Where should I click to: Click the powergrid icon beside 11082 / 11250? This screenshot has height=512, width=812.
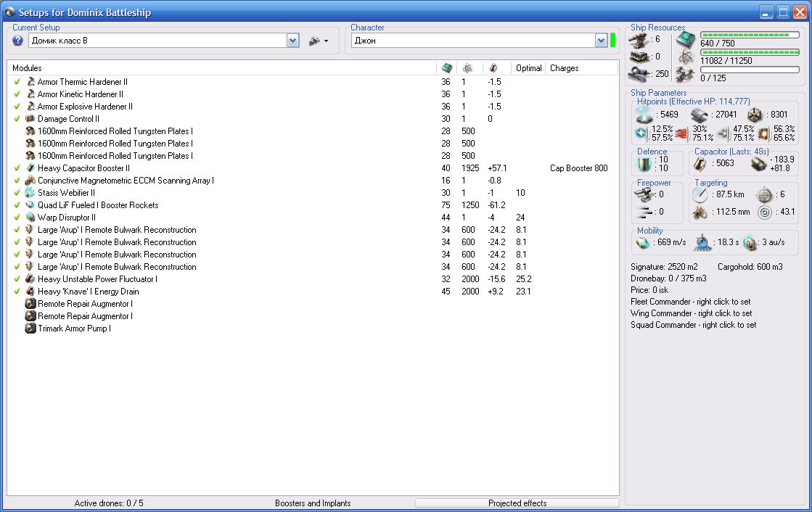click(x=686, y=57)
